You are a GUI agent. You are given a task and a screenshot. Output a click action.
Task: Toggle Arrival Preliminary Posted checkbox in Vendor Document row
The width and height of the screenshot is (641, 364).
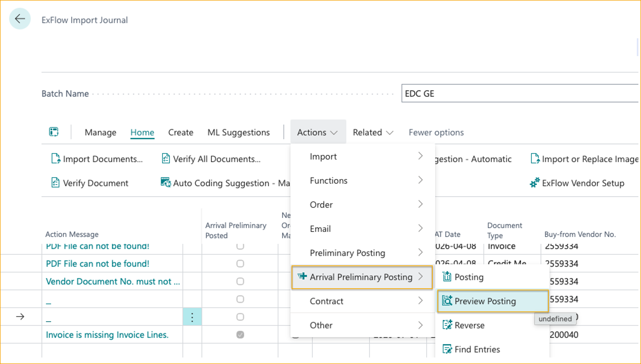coord(240,281)
